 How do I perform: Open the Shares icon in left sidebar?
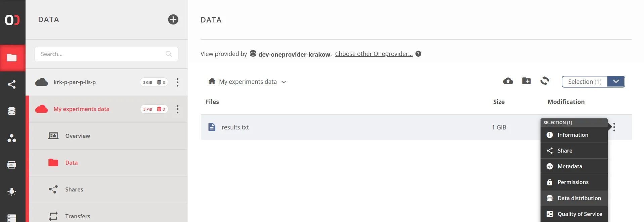12,84
